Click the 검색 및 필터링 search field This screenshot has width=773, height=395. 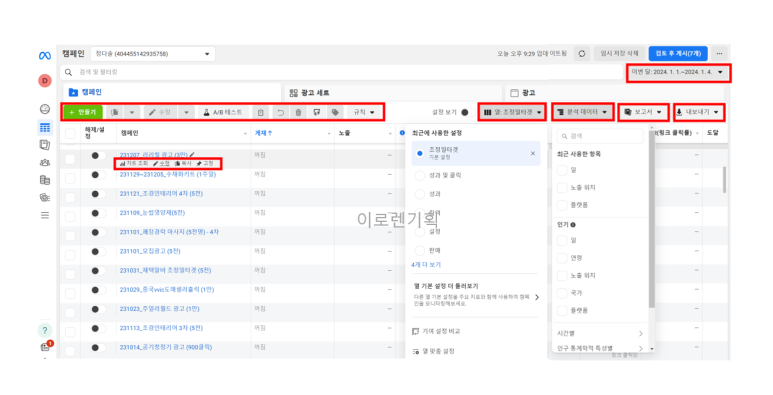pos(341,72)
